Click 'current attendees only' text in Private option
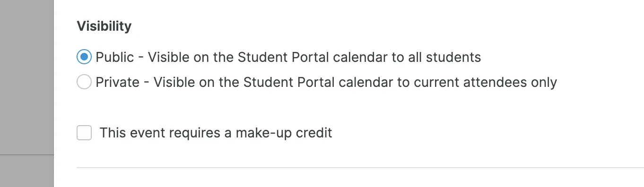644x187 pixels. pyautogui.click(x=486, y=82)
